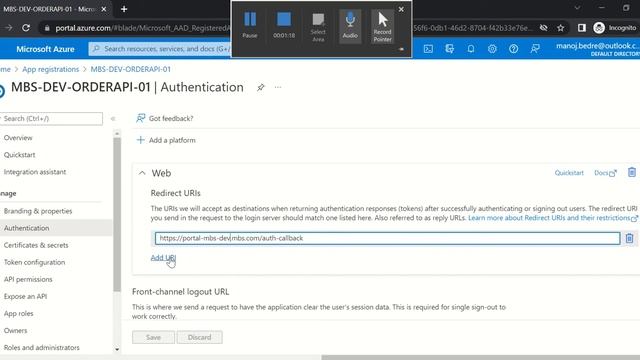Click Add URI link
This screenshot has height=360, width=640.
click(163, 258)
